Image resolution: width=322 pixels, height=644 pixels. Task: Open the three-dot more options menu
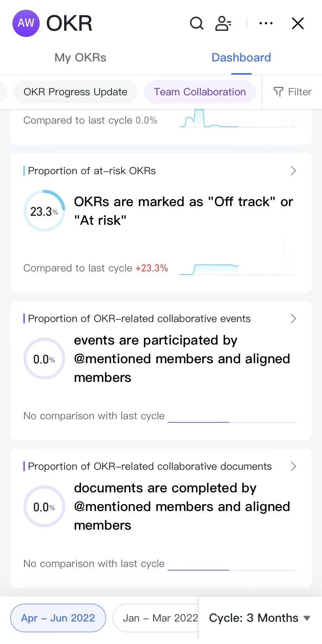tap(266, 23)
